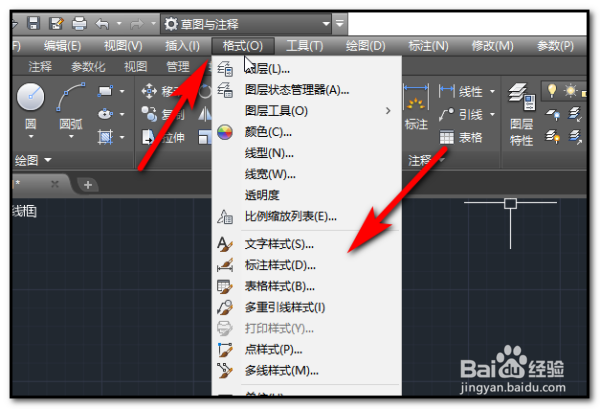Click the Save icon in quick access toolbar
Viewport: 600px width, 409px height.
click(34, 24)
